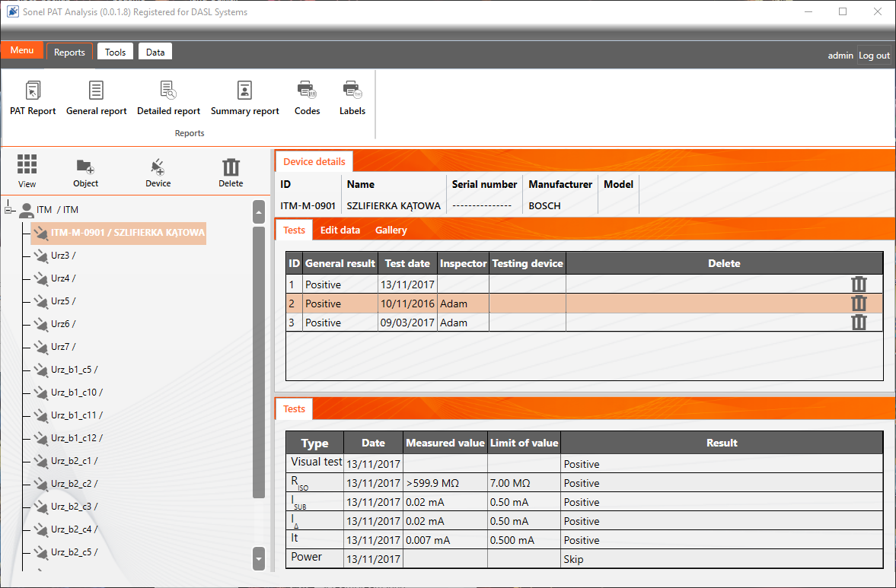
Task: Print Codes from the ribbon
Action: pos(307,91)
